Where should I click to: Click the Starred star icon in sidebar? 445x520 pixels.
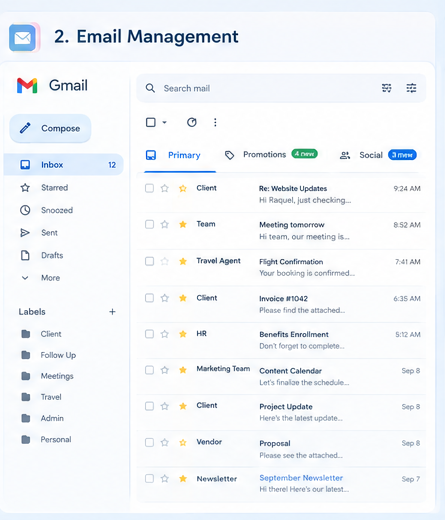point(25,188)
